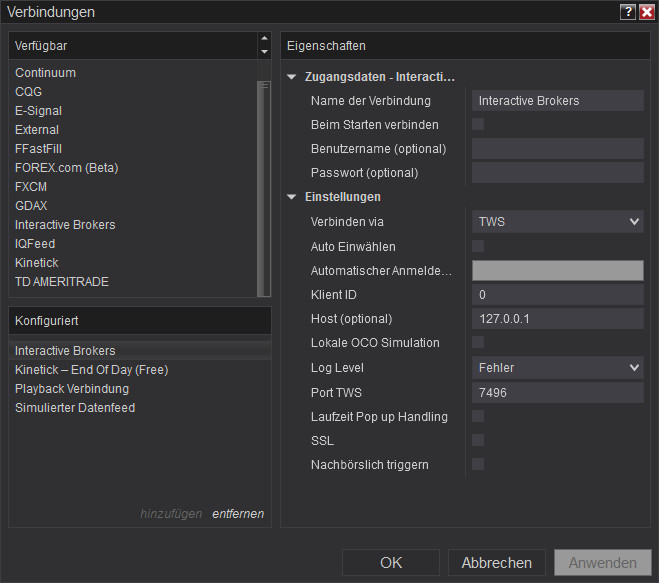Select Simulierter Datenfeed entry
659x583 pixels.
(x=75, y=408)
